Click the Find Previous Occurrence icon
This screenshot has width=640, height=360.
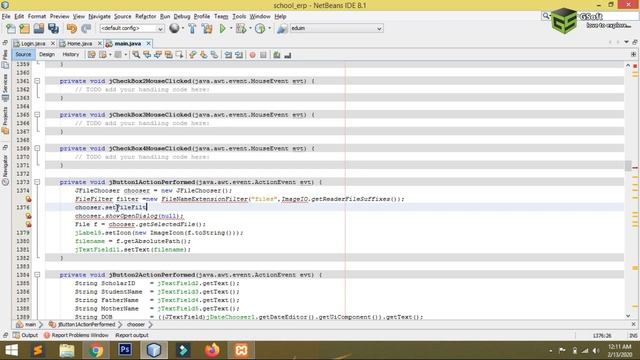[147, 55]
